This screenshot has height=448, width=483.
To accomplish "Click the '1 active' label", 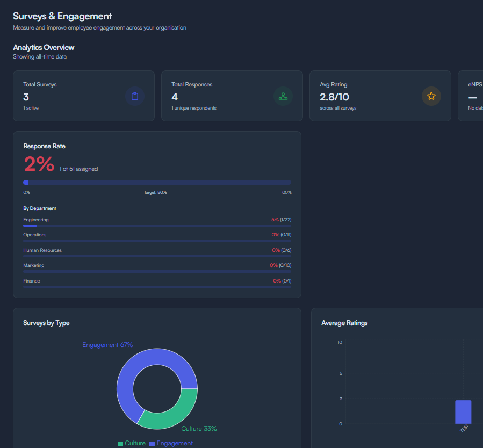I will pyautogui.click(x=31, y=108).
